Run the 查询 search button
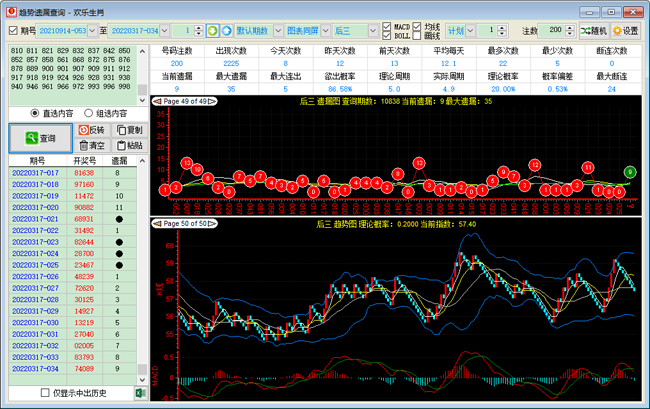The image size is (650, 409). (x=41, y=138)
